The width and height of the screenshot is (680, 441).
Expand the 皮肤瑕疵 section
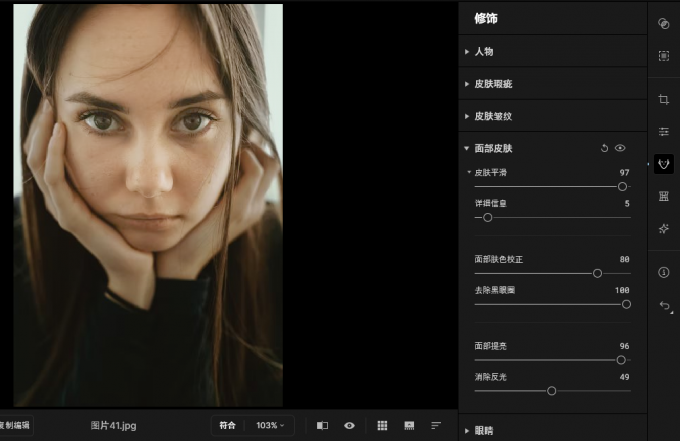(492, 84)
